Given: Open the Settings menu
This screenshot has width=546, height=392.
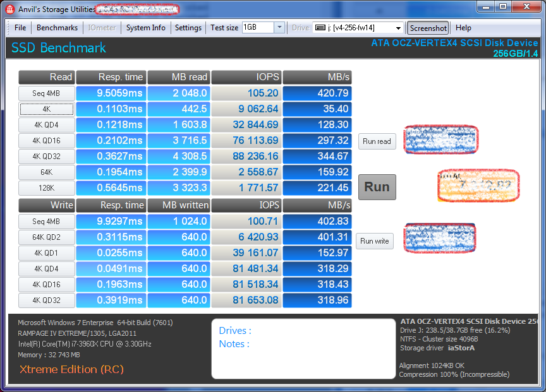Looking at the screenshot, I should tap(188, 28).
